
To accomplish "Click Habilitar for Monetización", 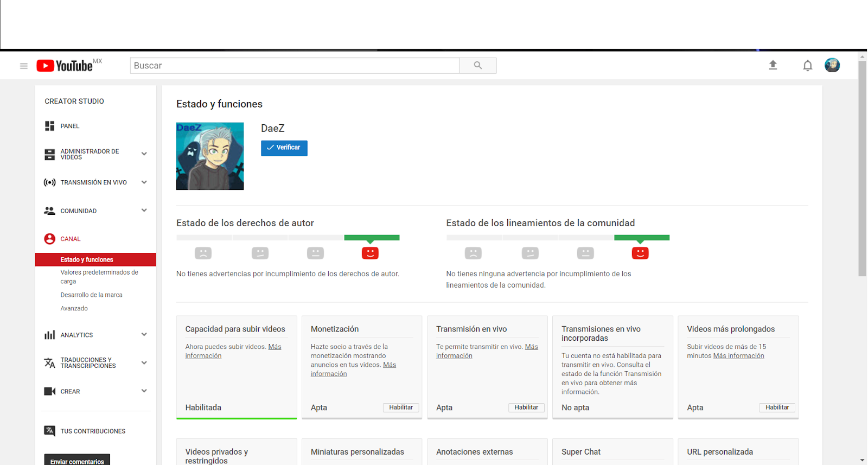I will coord(401,407).
